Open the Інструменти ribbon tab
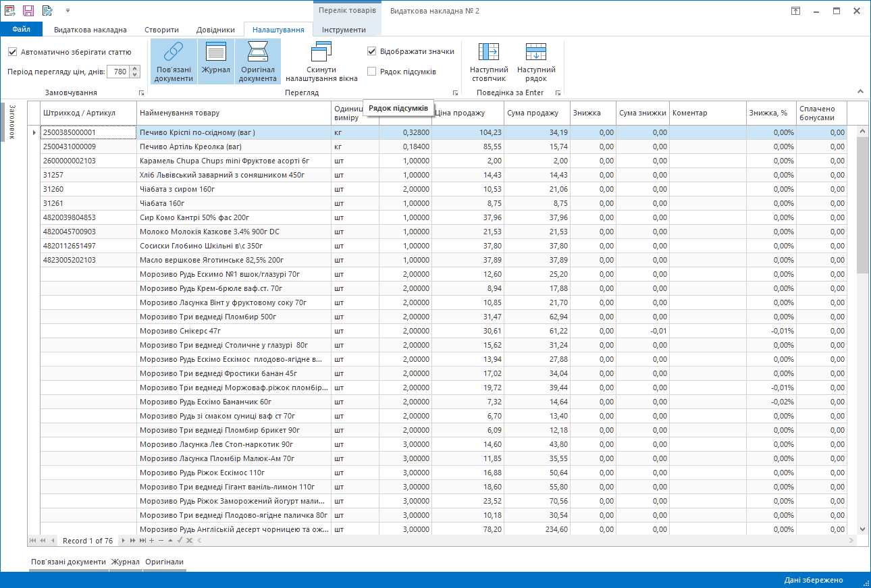871x588 pixels. click(344, 30)
